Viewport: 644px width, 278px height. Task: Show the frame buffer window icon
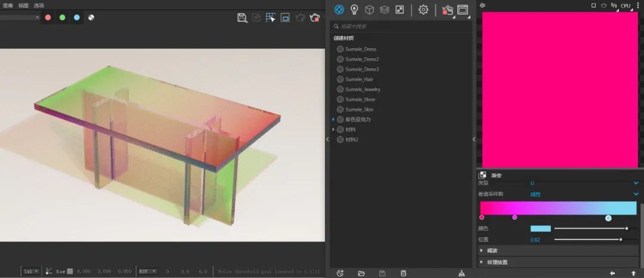tap(463, 10)
